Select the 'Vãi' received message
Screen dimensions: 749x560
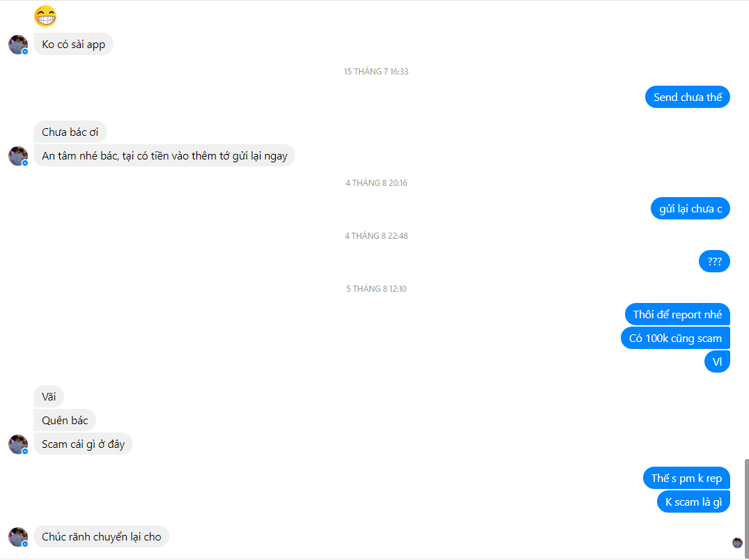48,397
